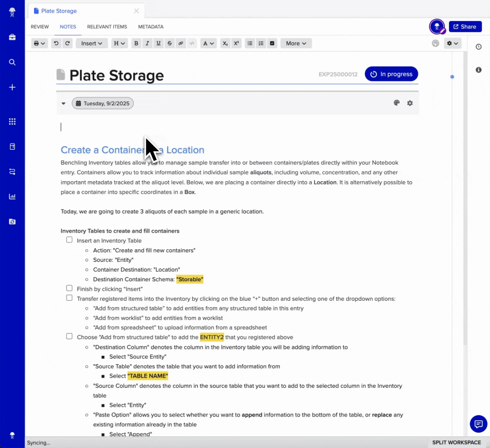Viewport: 490px width, 448px height.
Task: Open the search icon in left sidebar
Action: pyautogui.click(x=12, y=62)
